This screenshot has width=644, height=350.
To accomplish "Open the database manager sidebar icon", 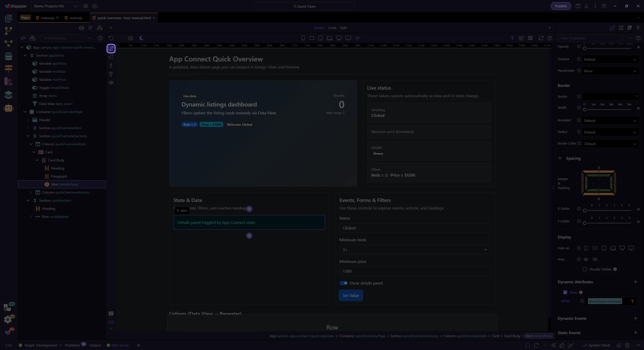I will point(8,56).
